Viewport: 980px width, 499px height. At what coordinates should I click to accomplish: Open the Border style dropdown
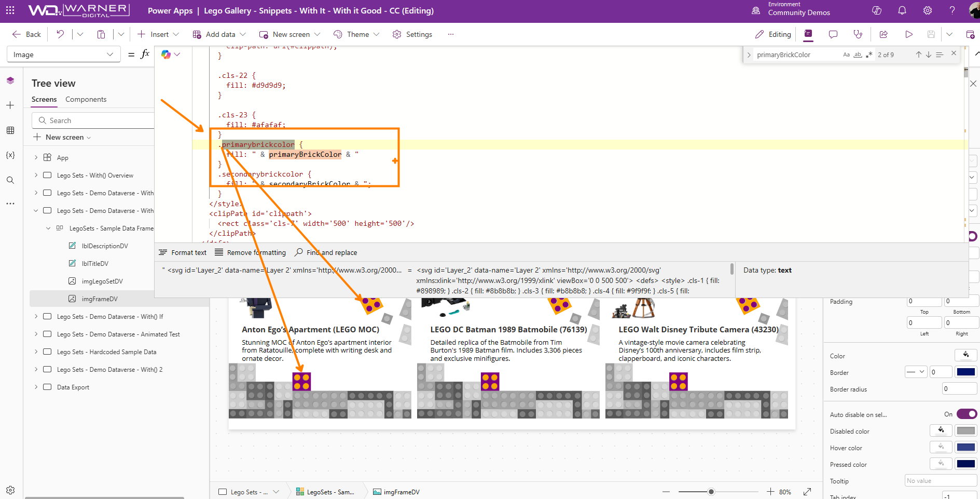916,372
